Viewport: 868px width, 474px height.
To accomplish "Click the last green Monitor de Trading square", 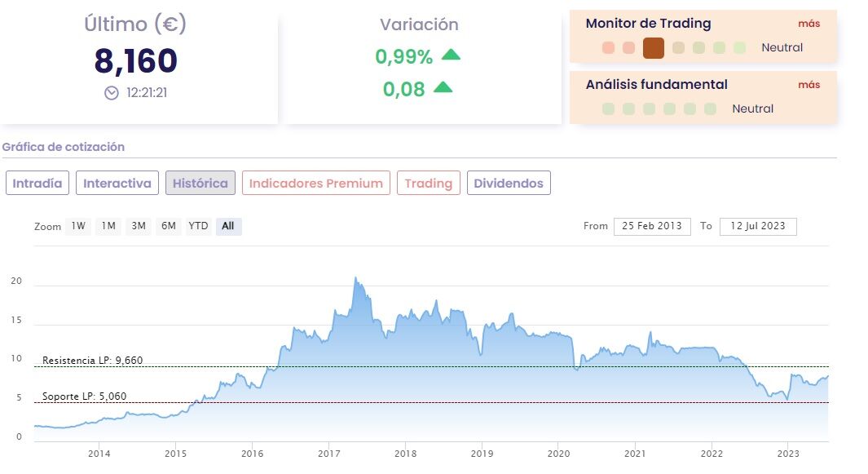I will coord(739,48).
